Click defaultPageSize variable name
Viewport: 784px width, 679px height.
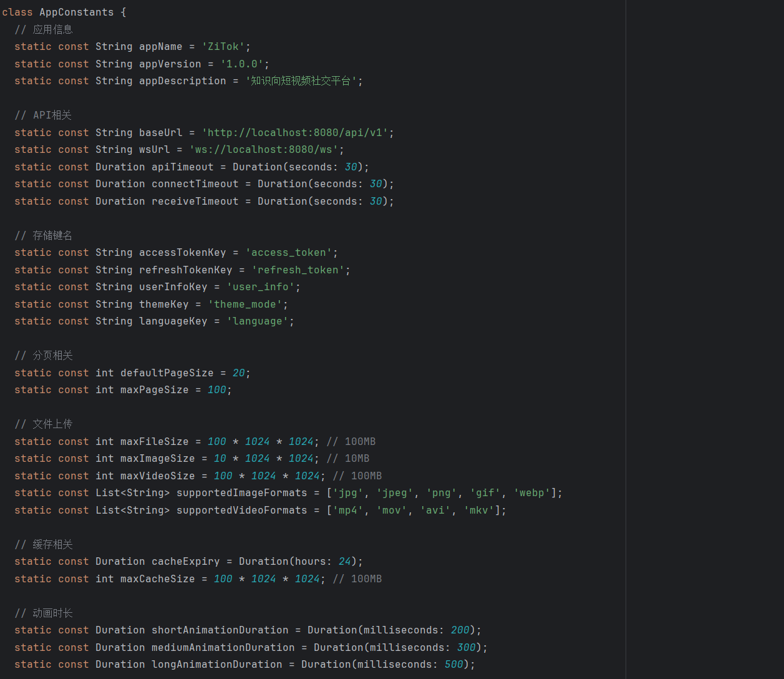[x=167, y=373]
